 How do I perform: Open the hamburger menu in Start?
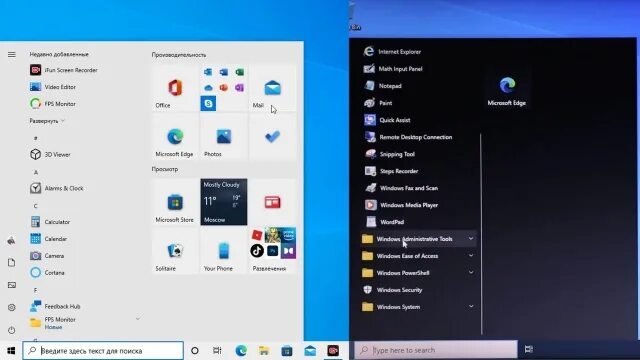[x=11, y=54]
